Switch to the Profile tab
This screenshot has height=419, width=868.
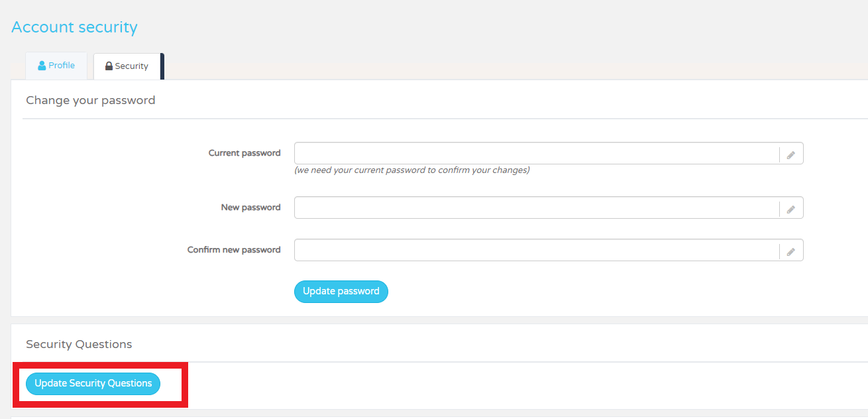(x=56, y=65)
